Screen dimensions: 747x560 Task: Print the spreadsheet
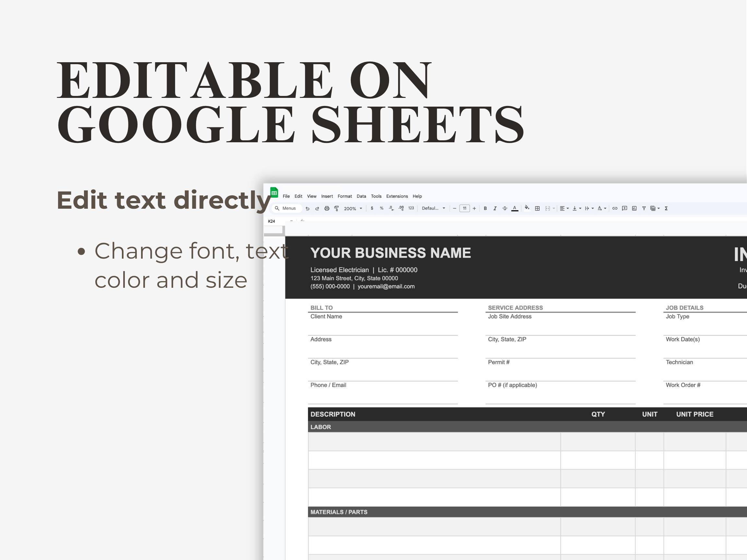point(326,209)
